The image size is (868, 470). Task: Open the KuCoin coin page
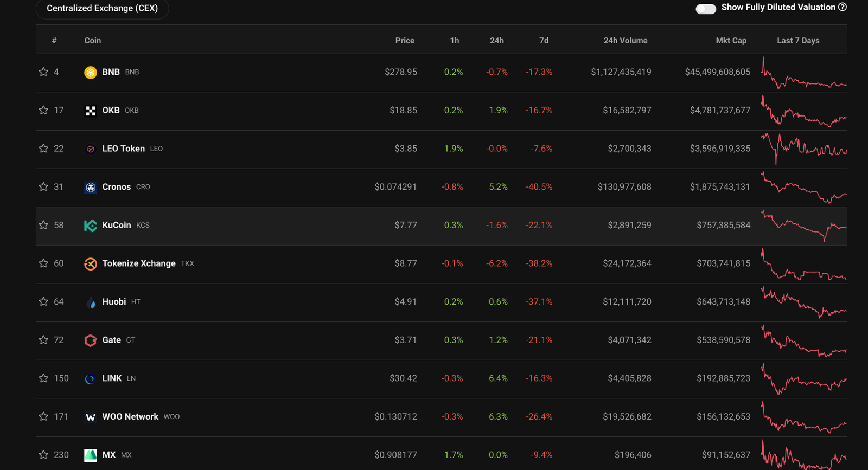pyautogui.click(x=117, y=225)
